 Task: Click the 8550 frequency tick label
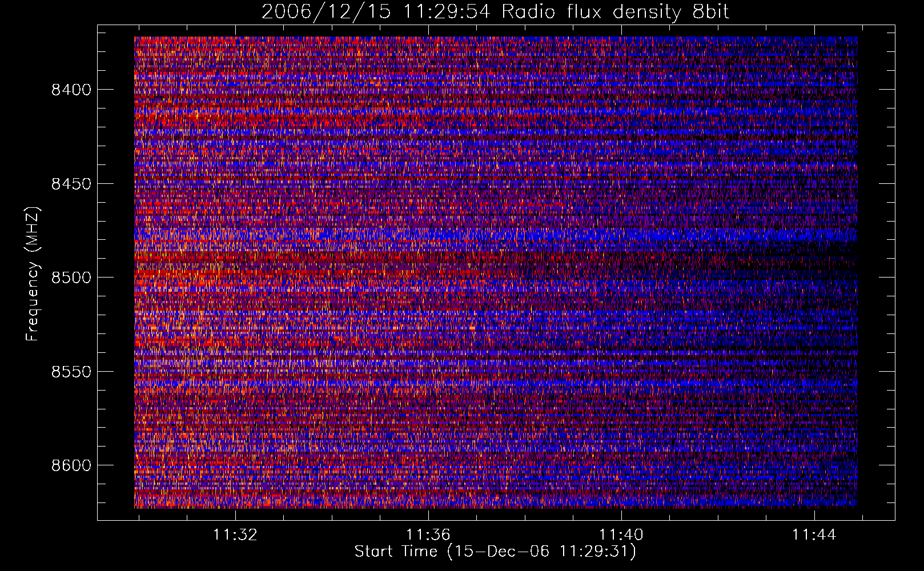[71, 372]
